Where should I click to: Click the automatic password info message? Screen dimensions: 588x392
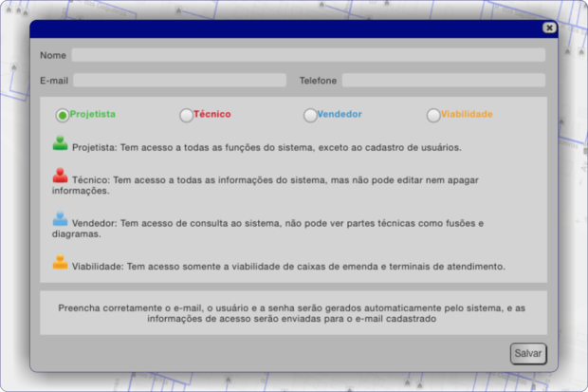pyautogui.click(x=293, y=314)
